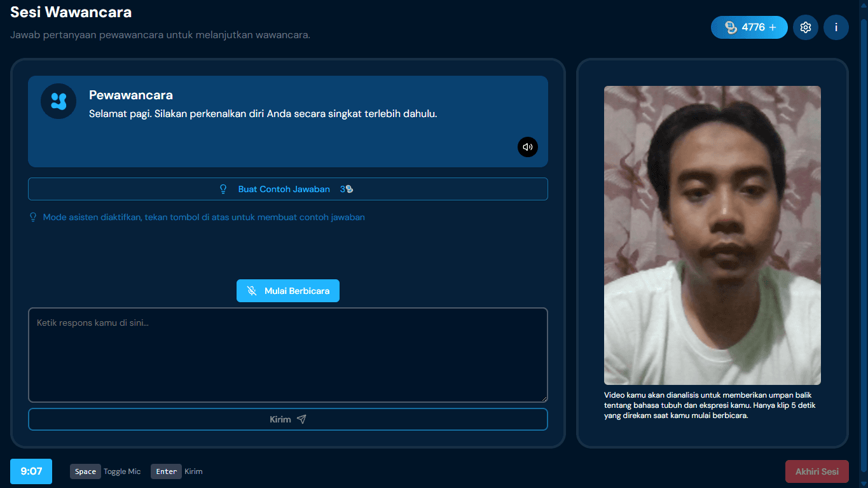Click the Pewawancara name label
Viewport: 868px width, 488px height.
pos(131,95)
